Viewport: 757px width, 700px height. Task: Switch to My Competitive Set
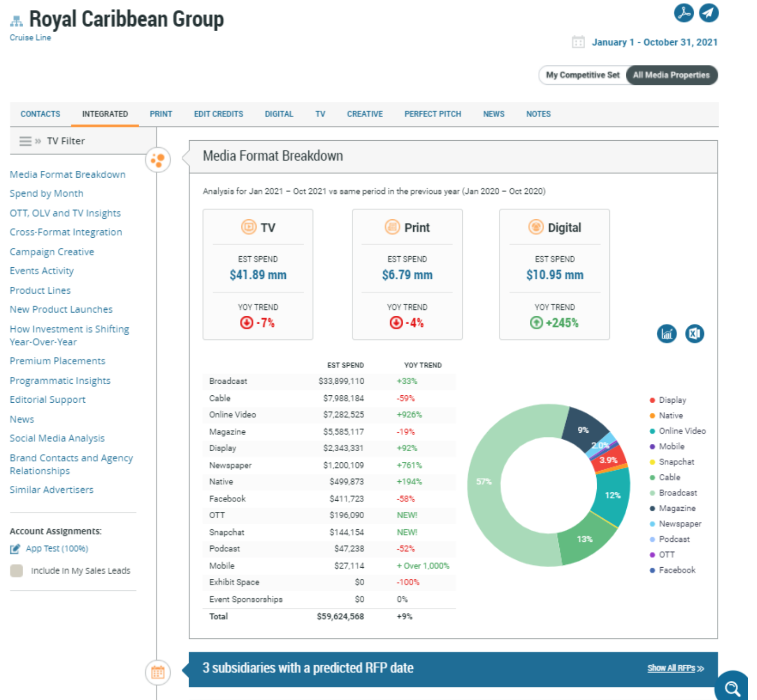(583, 75)
